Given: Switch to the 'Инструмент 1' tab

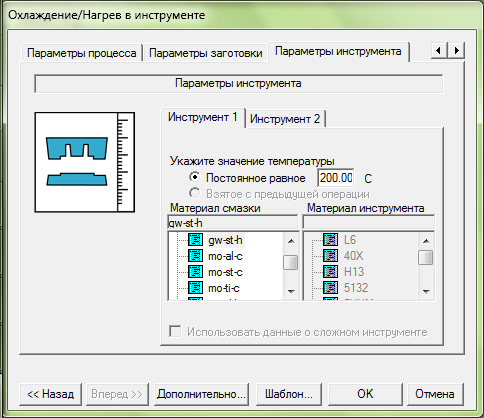Looking at the screenshot, I should point(203,117).
